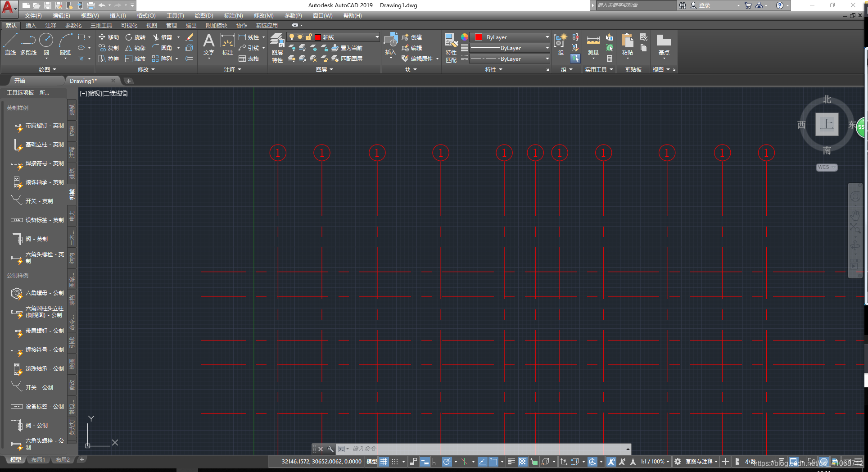Click the 阵列 (Array) tool
Image resolution: width=868 pixels, height=472 pixels.
click(x=163, y=59)
